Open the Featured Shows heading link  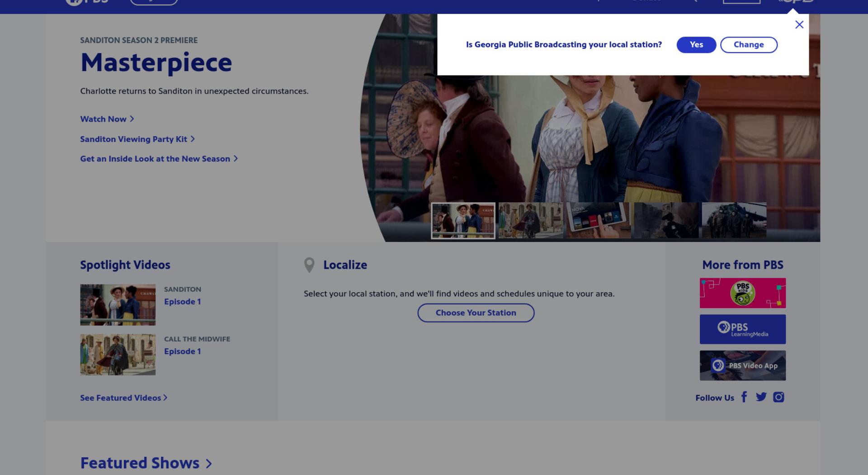tap(140, 463)
